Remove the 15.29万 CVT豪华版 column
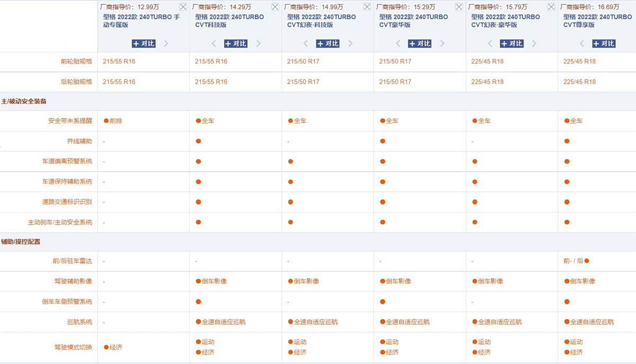This screenshot has height=364, width=636. (460, 7)
